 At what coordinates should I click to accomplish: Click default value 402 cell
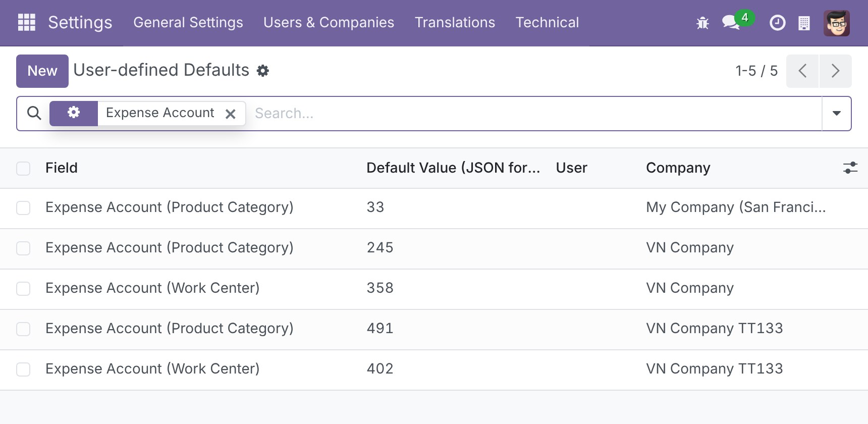click(380, 368)
